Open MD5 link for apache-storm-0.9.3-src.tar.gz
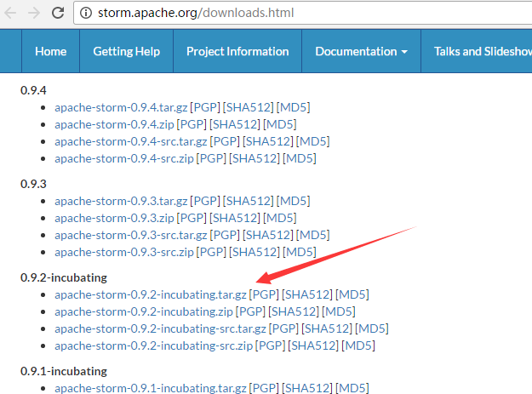 [313, 235]
